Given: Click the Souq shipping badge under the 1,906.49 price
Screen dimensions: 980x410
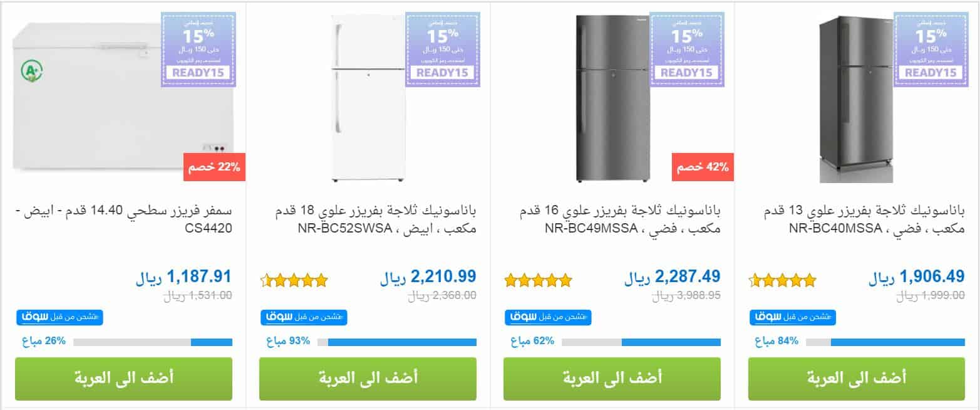Looking at the screenshot, I should click(793, 317).
